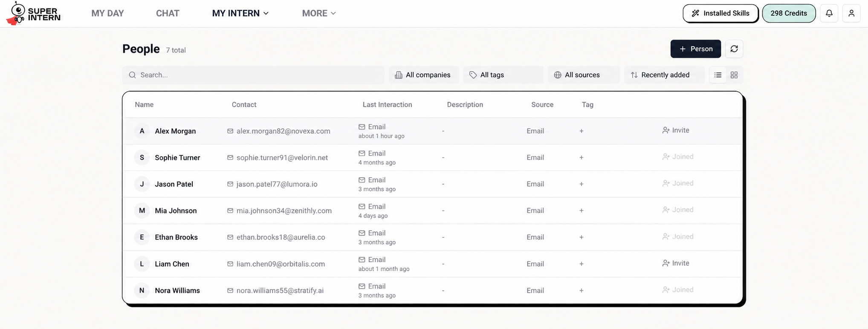
Task: Click mail icon beside mia.johnson34@zenithly.com
Action: (230, 211)
